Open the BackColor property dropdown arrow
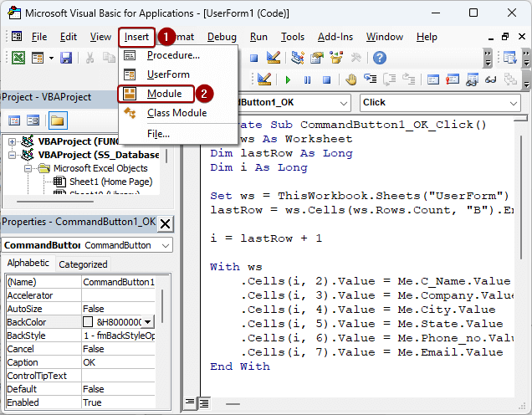Screen dimensions: 532x415 (147, 321)
